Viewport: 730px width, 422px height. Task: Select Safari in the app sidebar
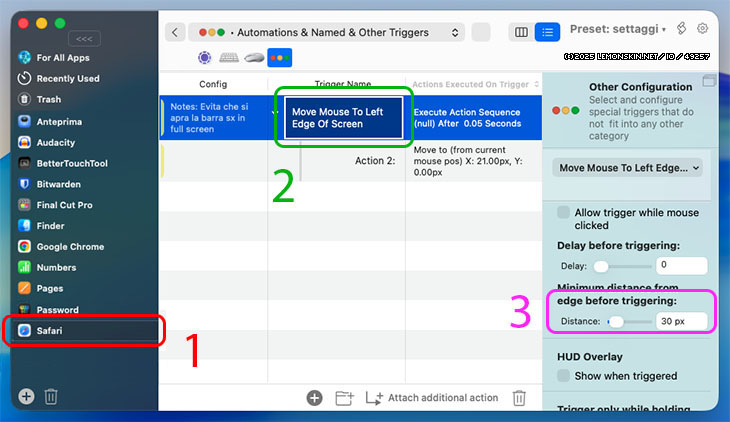point(50,331)
